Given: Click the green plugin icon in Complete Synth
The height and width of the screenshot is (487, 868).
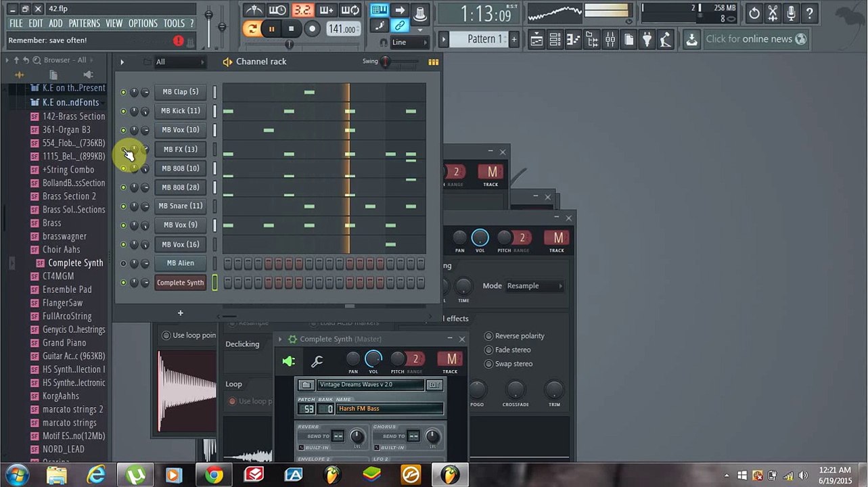Looking at the screenshot, I should click(x=289, y=362).
